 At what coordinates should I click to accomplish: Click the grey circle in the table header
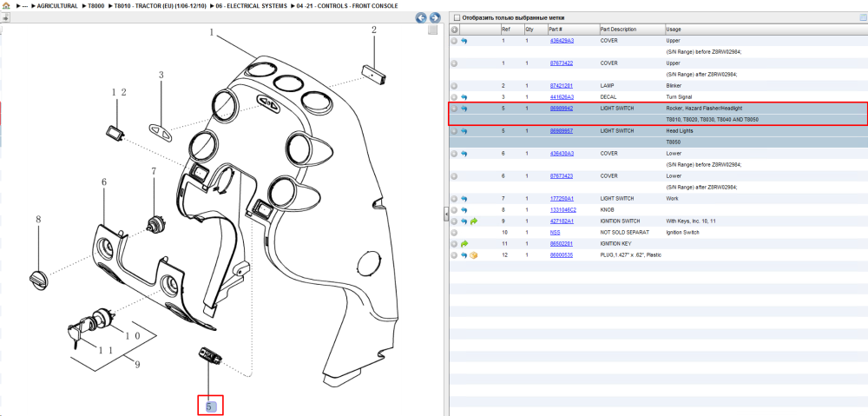pyautogui.click(x=455, y=30)
